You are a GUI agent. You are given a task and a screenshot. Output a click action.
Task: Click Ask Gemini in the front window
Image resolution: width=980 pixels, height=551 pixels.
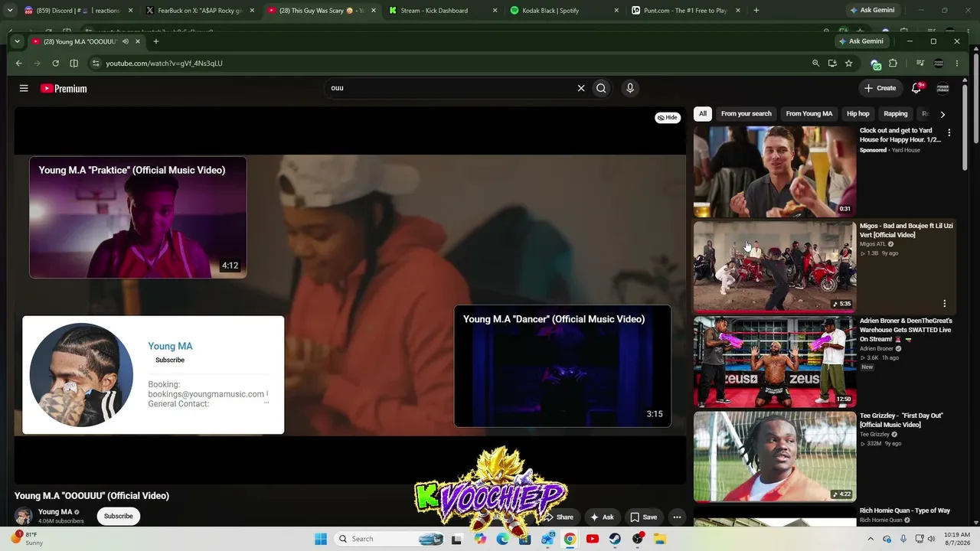[861, 41]
